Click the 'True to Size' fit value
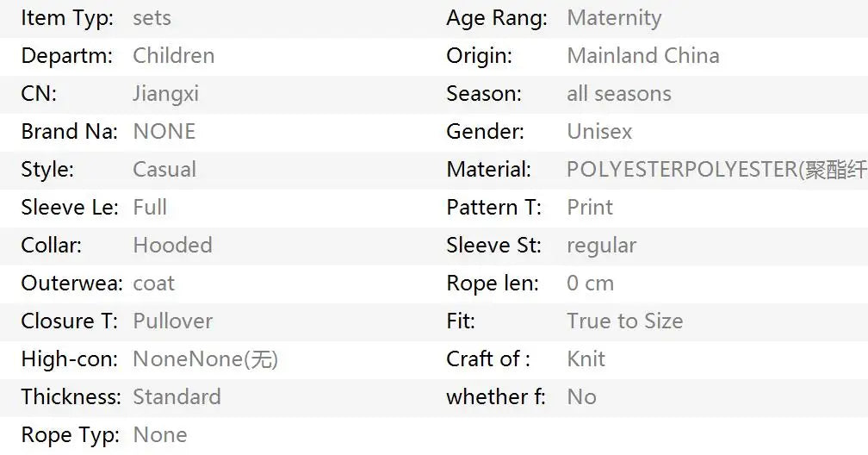This screenshot has height=455, width=868. pyautogui.click(x=624, y=321)
